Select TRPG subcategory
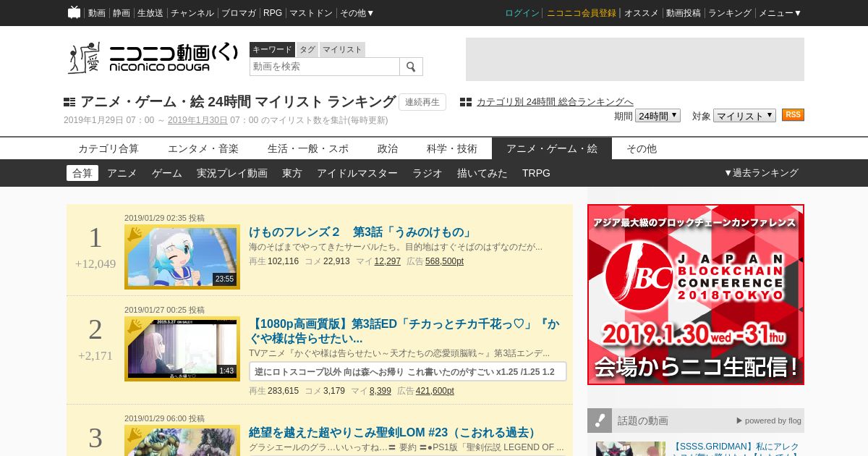 (x=536, y=173)
